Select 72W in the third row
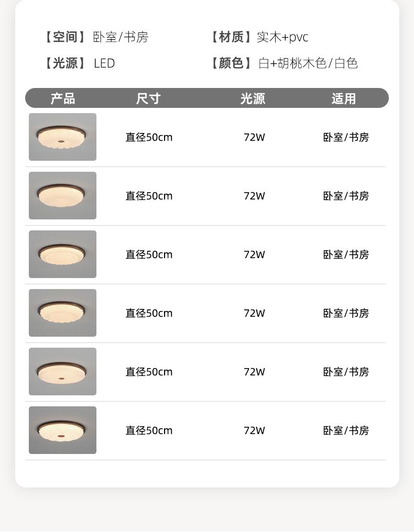 pyautogui.click(x=254, y=254)
